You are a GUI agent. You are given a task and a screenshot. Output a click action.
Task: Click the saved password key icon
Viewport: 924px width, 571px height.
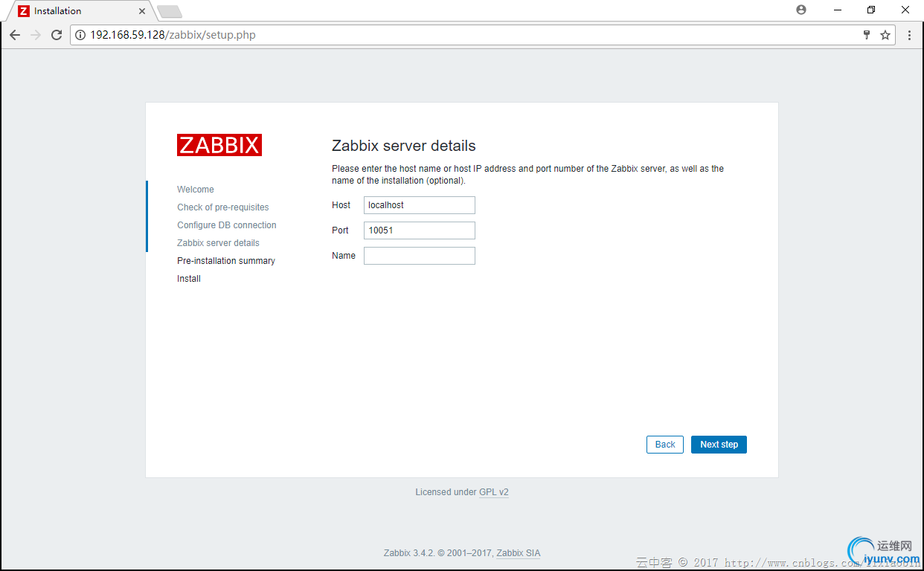[x=867, y=35]
